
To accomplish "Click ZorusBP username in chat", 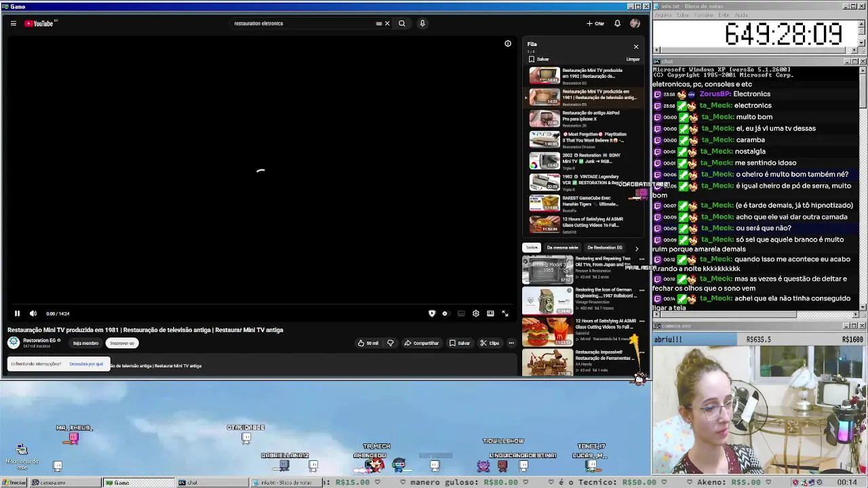I will (x=715, y=94).
